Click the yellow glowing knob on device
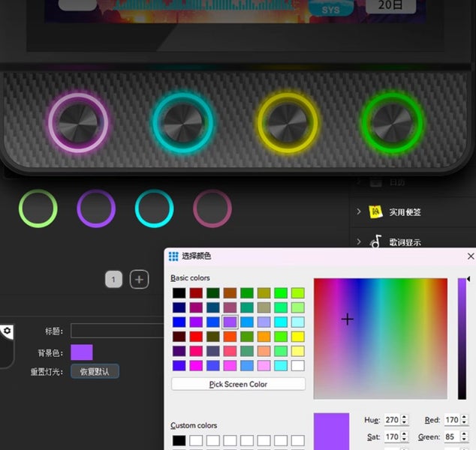The width and height of the screenshot is (476, 450). [x=288, y=121]
